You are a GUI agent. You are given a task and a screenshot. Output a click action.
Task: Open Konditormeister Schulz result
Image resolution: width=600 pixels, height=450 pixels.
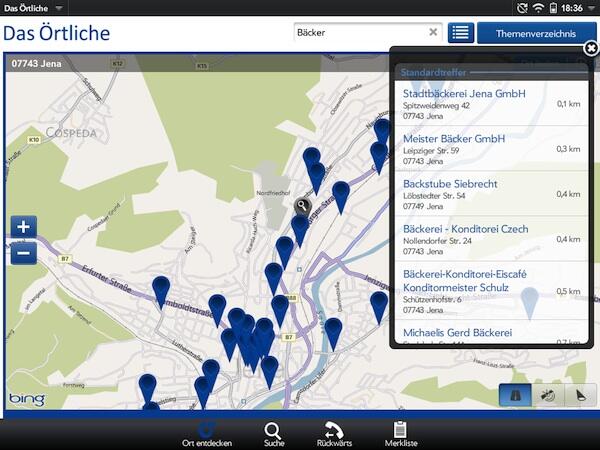tap(491, 291)
